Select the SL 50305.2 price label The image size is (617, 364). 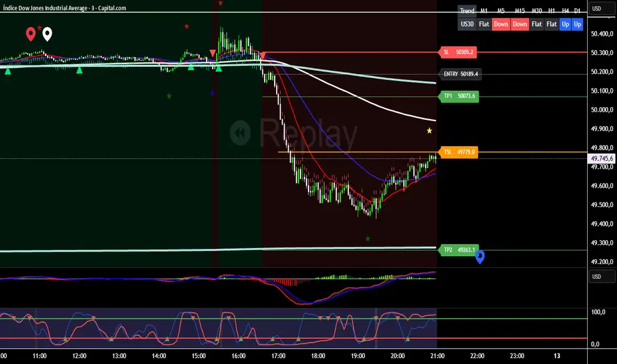click(x=458, y=52)
